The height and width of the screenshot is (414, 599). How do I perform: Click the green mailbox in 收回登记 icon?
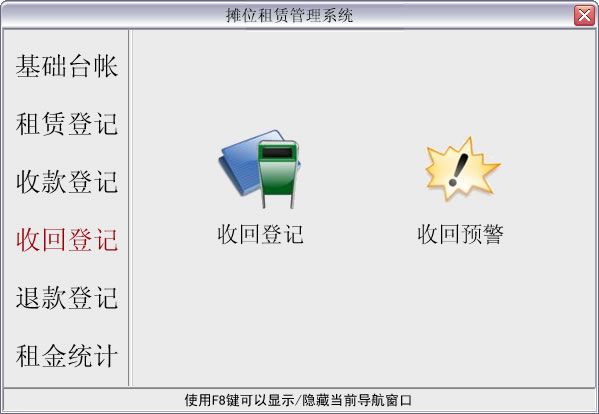click(x=278, y=174)
